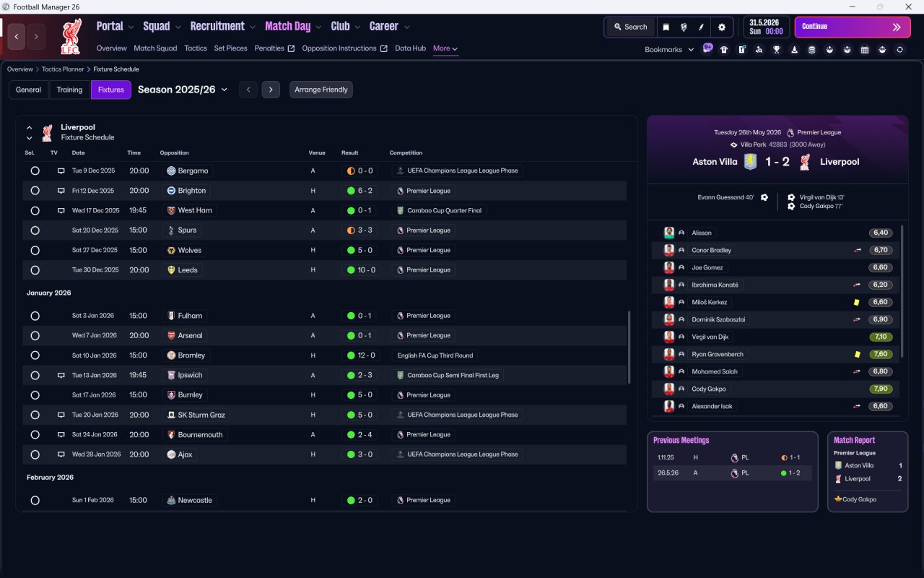Open the shirt icon bookmark shortcut

coord(724,50)
